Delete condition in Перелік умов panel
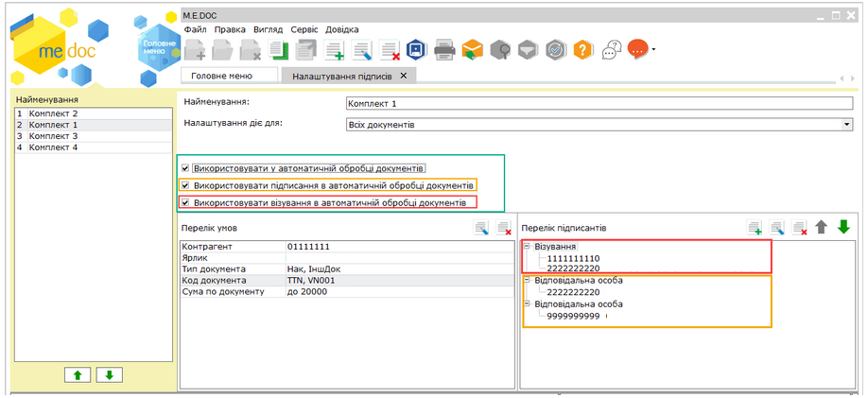Viewport: 868px width, 398px height. pyautogui.click(x=504, y=228)
